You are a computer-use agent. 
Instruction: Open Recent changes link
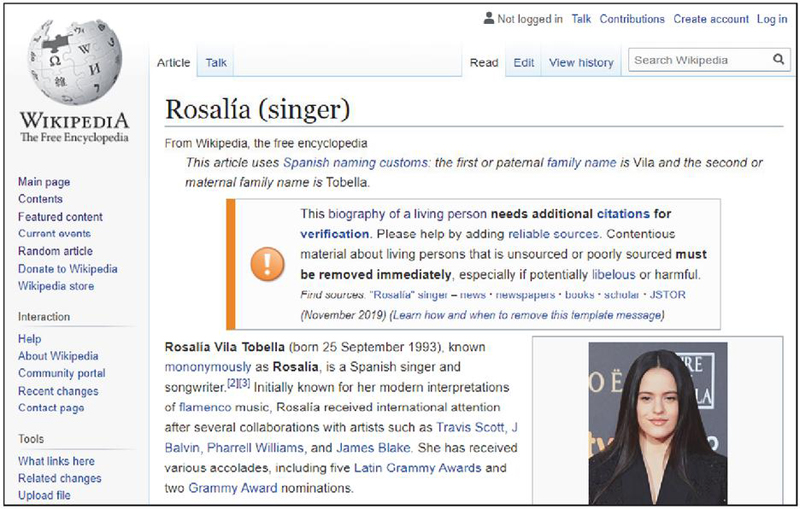pos(58,391)
